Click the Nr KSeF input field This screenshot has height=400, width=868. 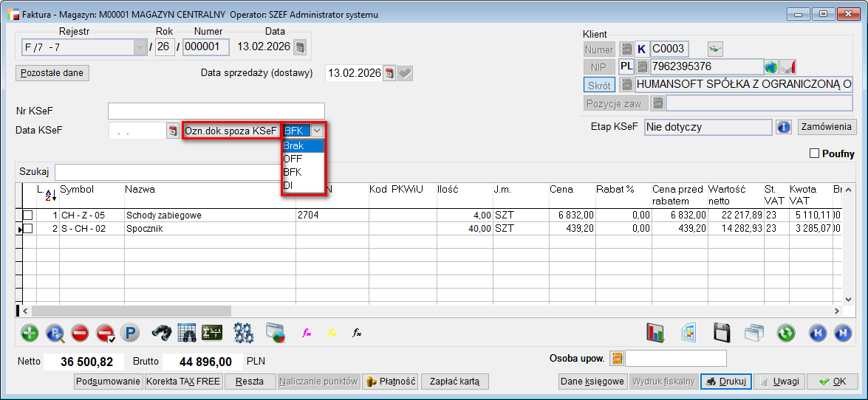216,111
